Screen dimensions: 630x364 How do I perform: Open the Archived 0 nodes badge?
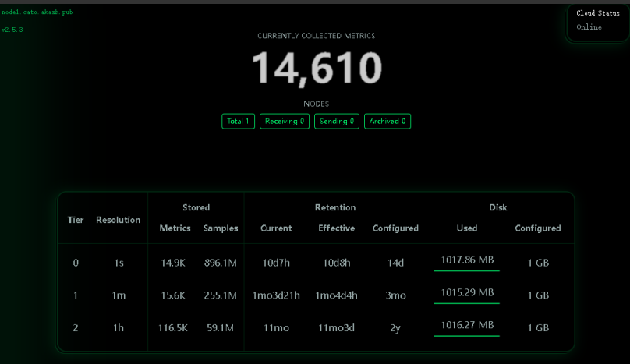coord(388,122)
